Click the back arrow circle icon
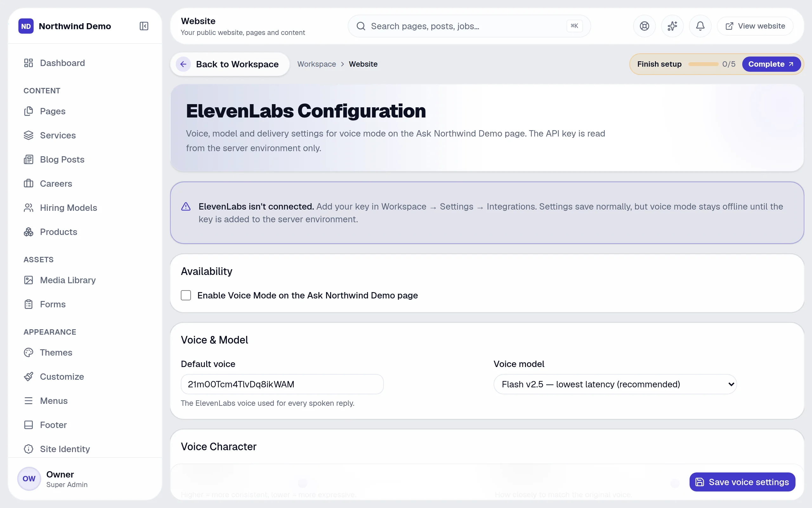 click(183, 64)
